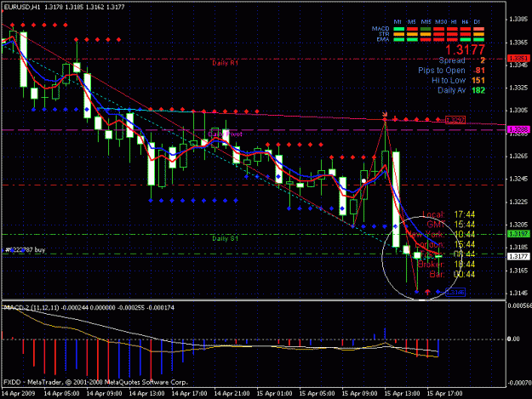Click the 14 Apr 05:00 time axis label
The width and height of the screenshot is (532, 399).
point(62,394)
